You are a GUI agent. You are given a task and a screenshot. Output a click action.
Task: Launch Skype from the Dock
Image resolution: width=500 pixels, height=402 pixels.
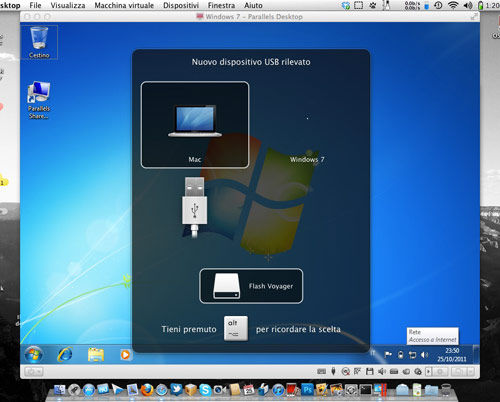click(206, 390)
